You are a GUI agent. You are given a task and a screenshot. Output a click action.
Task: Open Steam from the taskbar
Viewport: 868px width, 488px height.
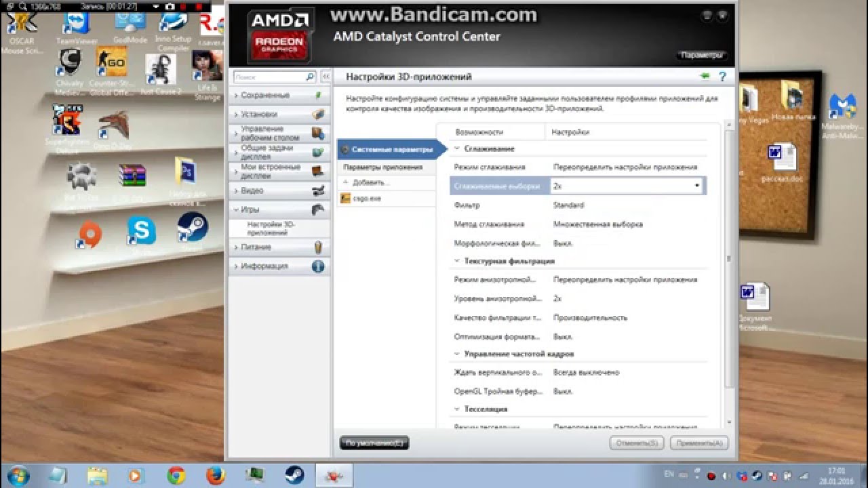294,475
